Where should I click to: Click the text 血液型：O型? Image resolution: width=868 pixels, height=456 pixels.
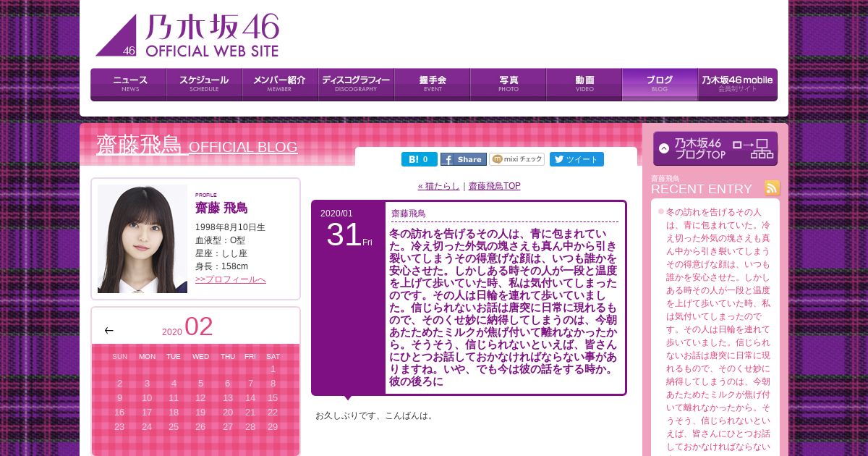pyautogui.click(x=221, y=240)
